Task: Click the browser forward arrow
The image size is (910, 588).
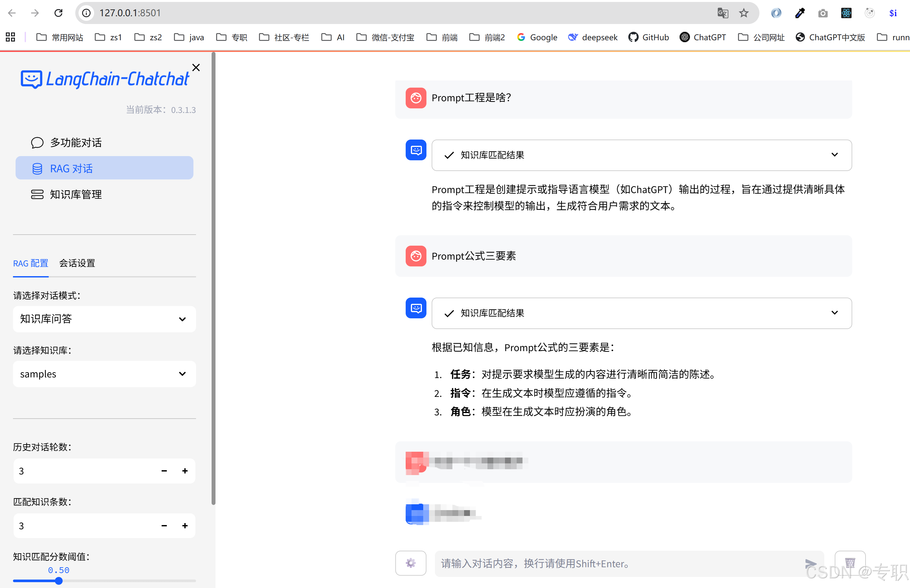Action: (x=35, y=13)
